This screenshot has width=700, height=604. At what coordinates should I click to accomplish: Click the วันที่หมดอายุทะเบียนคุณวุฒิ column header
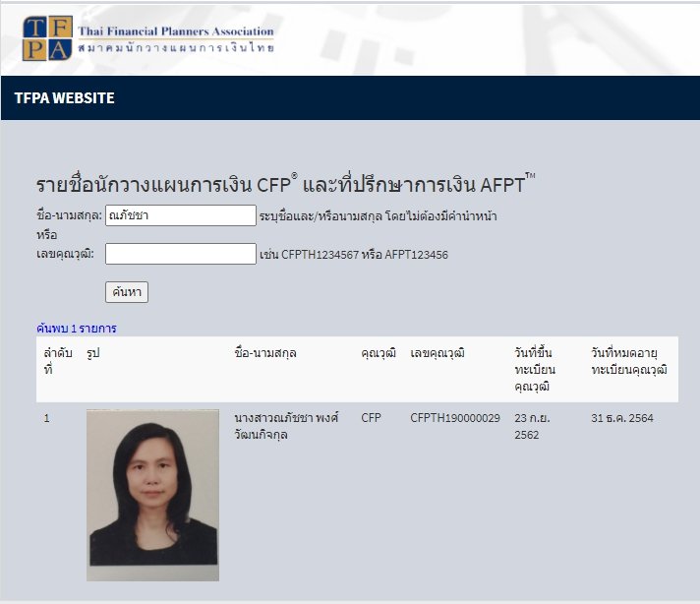pyautogui.click(x=629, y=360)
